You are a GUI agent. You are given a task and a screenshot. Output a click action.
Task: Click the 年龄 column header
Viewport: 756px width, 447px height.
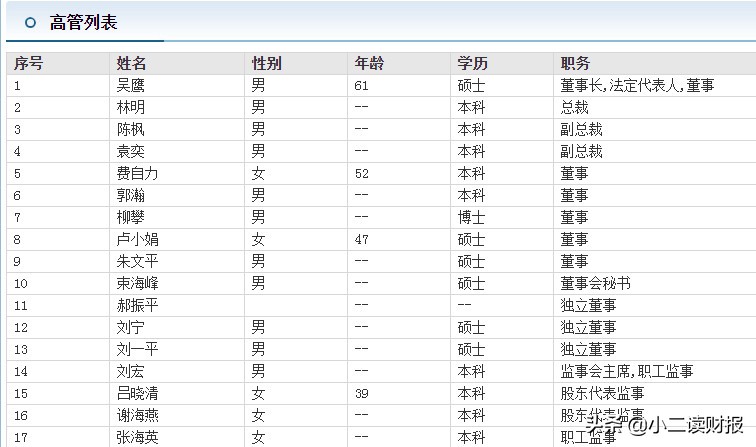pyautogui.click(x=369, y=63)
